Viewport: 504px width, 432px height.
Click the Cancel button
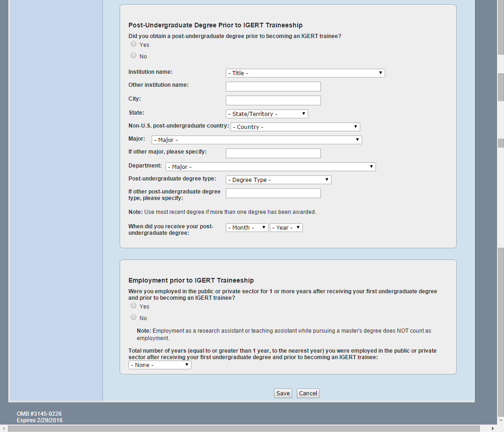click(308, 393)
